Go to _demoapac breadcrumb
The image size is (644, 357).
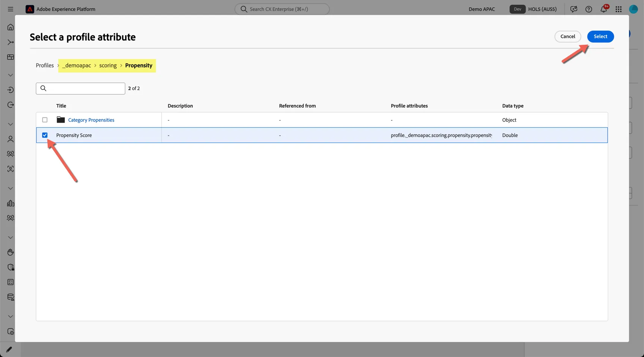[x=76, y=65]
